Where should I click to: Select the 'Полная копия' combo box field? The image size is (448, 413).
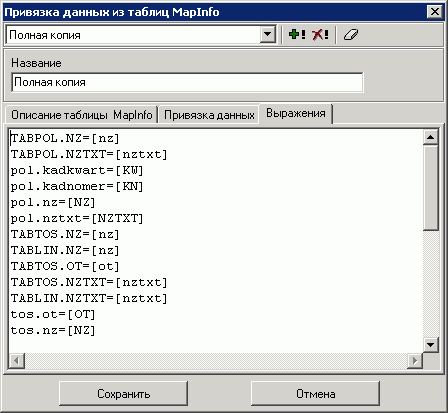tap(141, 35)
